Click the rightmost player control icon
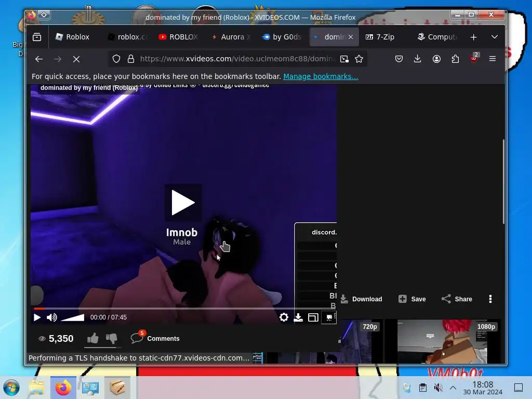532x399 pixels. click(329, 317)
